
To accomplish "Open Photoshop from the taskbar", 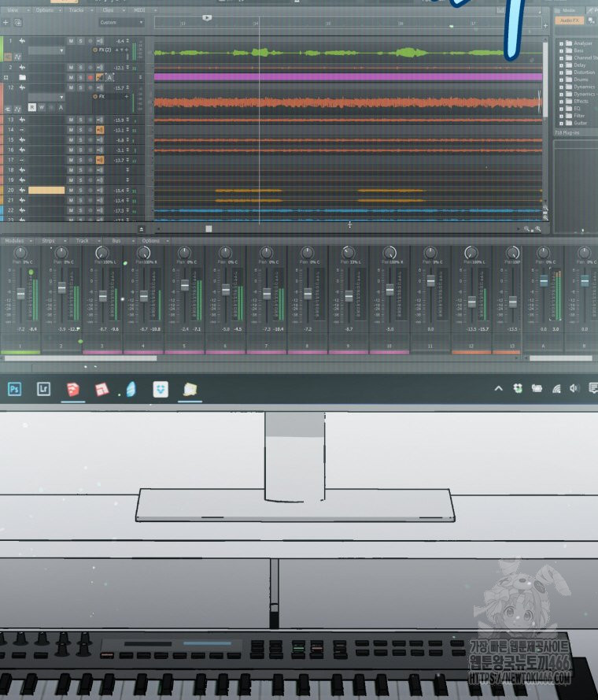I will (14, 388).
